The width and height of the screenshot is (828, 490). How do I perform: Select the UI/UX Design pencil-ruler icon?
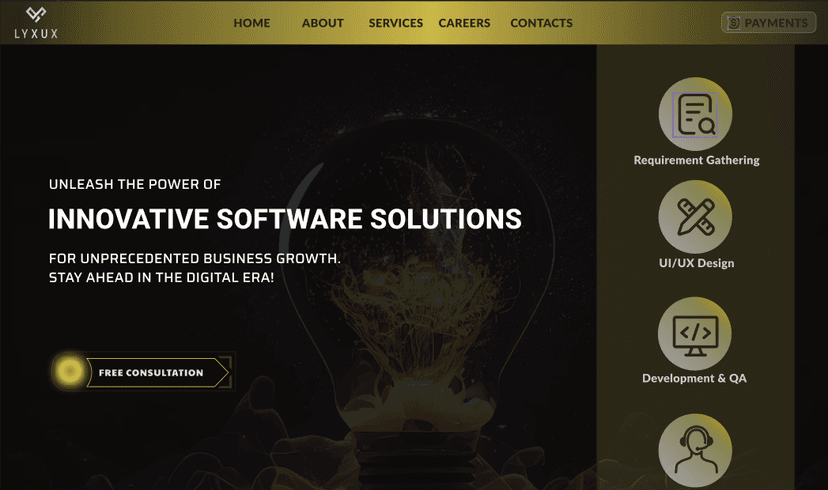695,217
